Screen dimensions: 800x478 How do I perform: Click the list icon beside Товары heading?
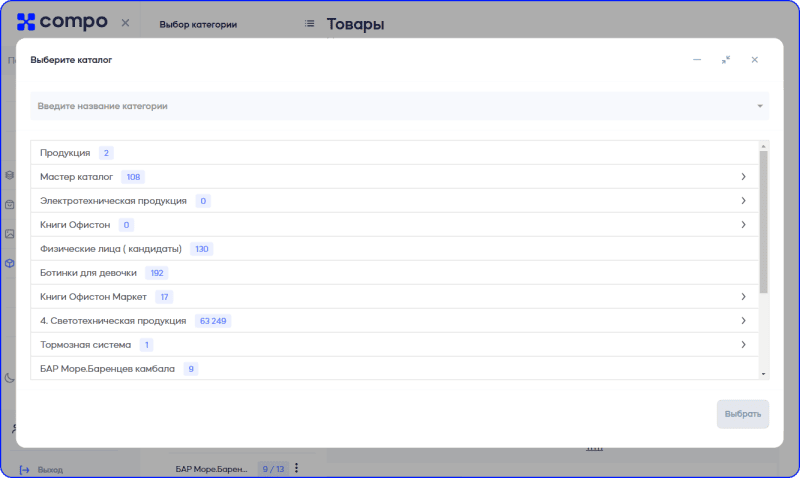(309, 23)
